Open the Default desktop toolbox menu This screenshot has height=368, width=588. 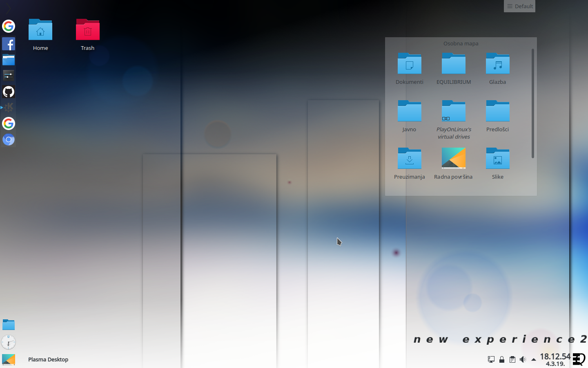pos(519,6)
